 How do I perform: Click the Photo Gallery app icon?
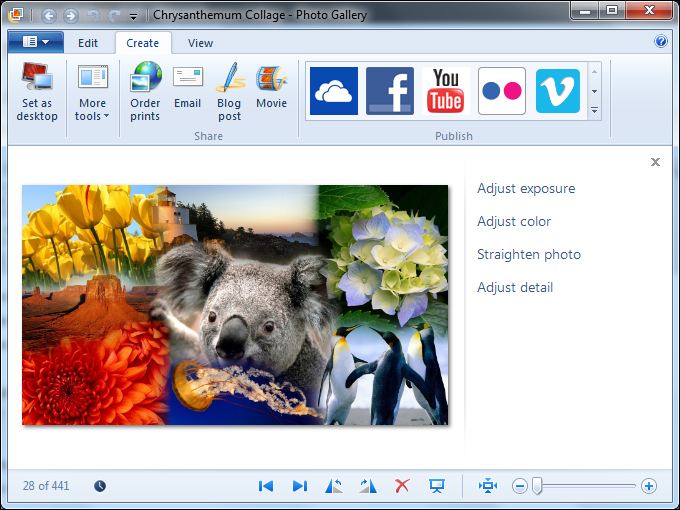point(16,15)
